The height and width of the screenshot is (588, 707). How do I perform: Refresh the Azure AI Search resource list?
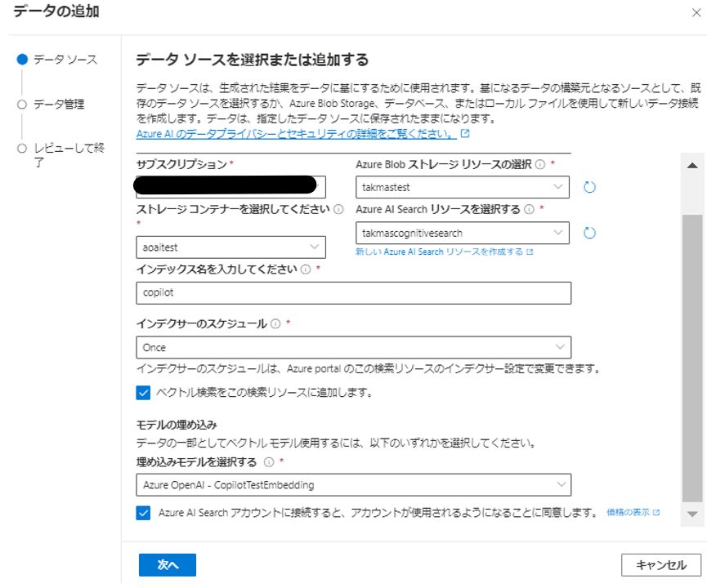coord(589,233)
